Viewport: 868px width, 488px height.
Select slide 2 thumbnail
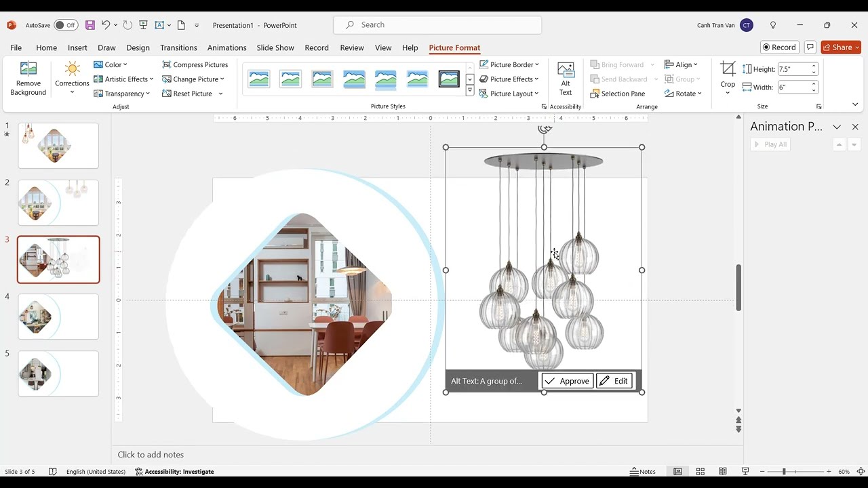(58, 203)
